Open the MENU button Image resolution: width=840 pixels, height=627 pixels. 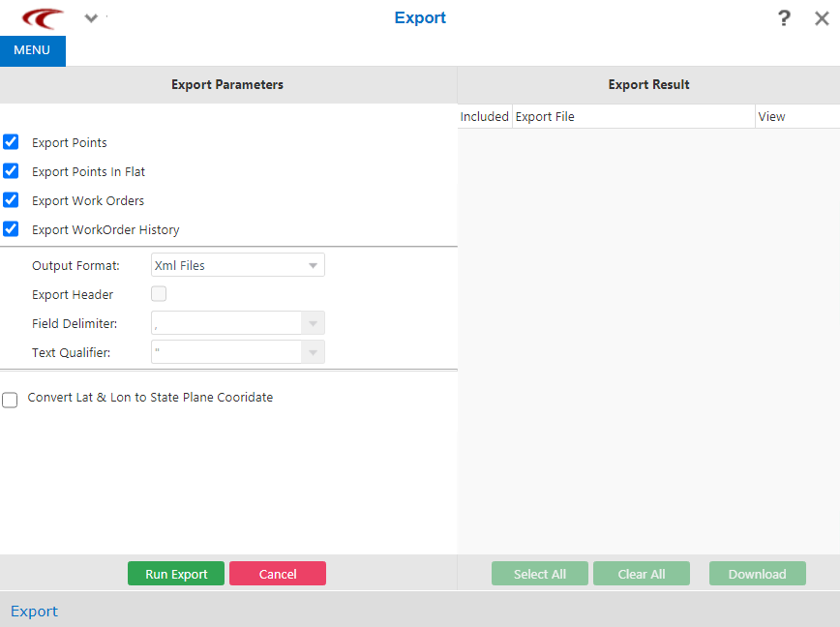tap(32, 49)
